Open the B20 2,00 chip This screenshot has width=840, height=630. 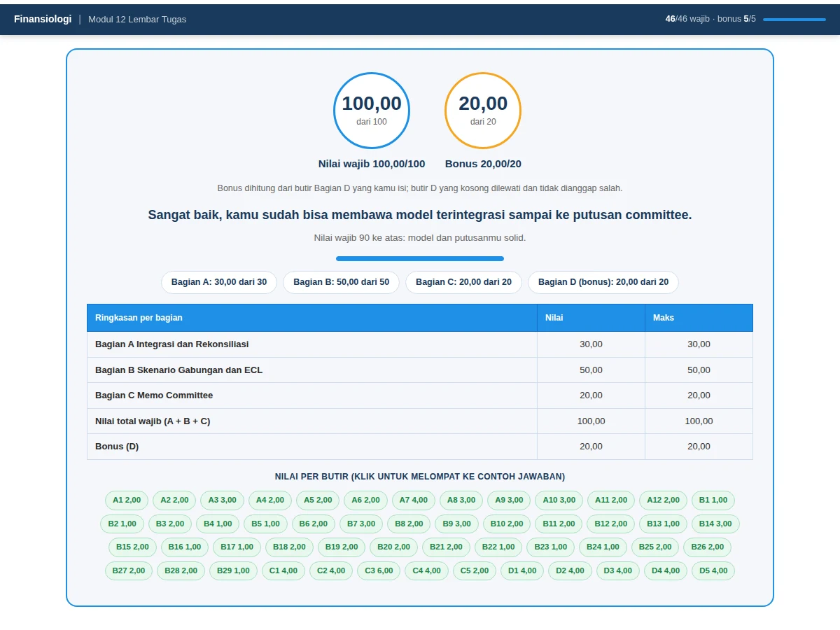(394, 547)
